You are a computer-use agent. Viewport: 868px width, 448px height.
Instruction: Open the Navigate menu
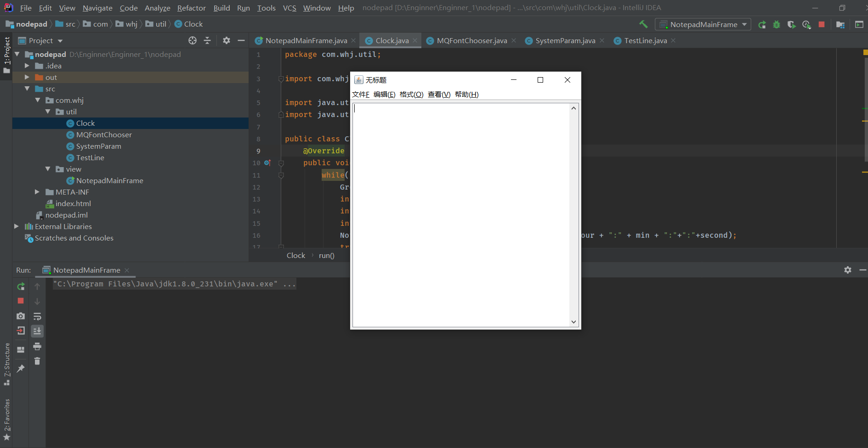pos(97,8)
